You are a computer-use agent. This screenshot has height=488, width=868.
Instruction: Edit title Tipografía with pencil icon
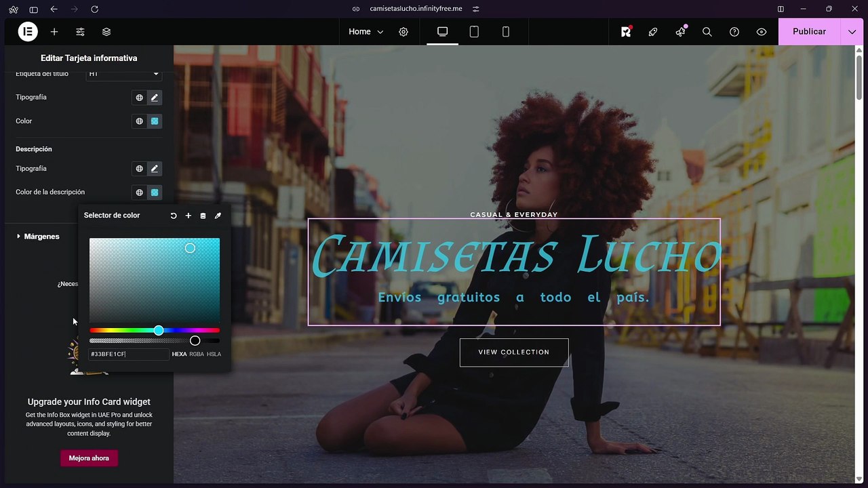[x=155, y=98]
